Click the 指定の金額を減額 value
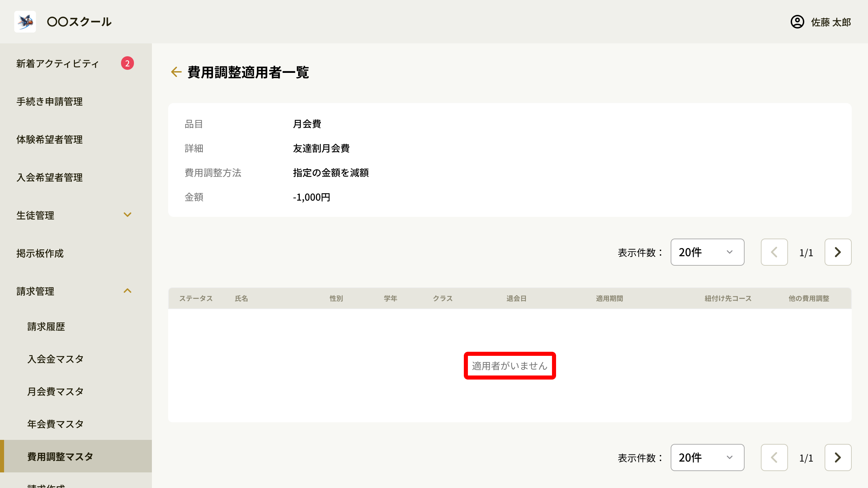This screenshot has height=488, width=868. [x=331, y=172]
